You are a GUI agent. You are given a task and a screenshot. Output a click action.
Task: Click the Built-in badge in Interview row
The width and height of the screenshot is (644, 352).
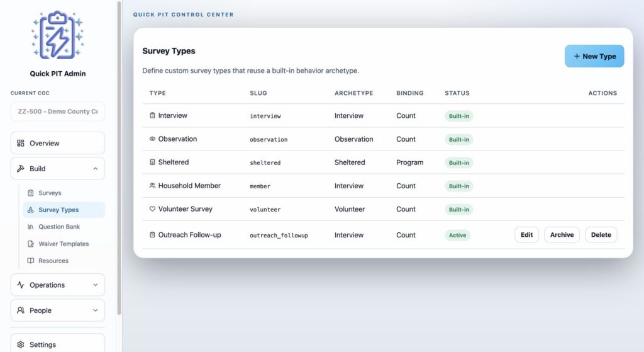point(458,116)
